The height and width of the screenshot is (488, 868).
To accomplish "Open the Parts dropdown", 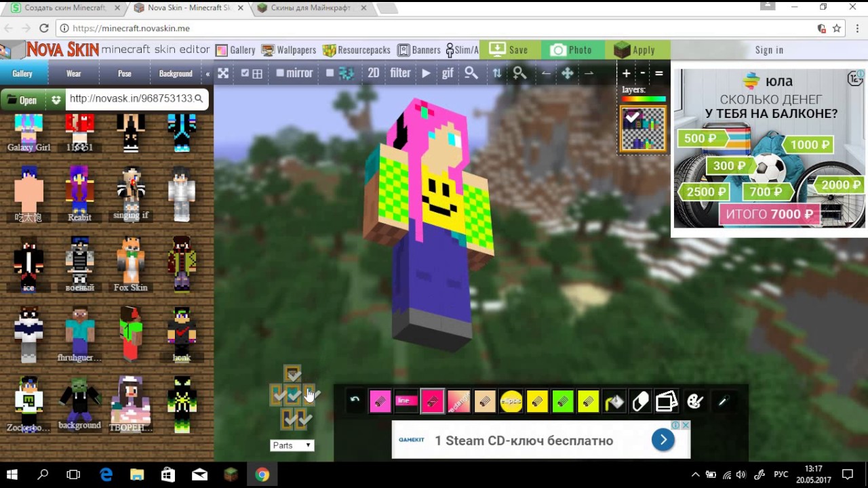I will coord(292,445).
